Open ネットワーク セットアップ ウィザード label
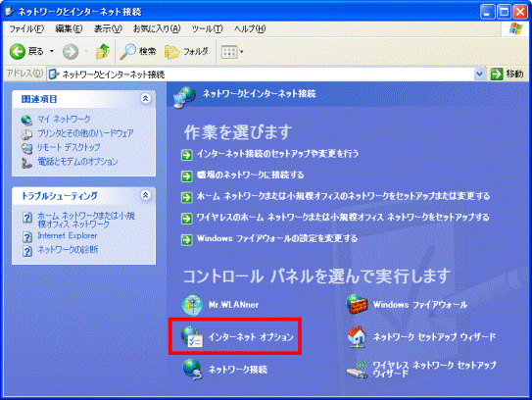532x400 pixels. (434, 337)
